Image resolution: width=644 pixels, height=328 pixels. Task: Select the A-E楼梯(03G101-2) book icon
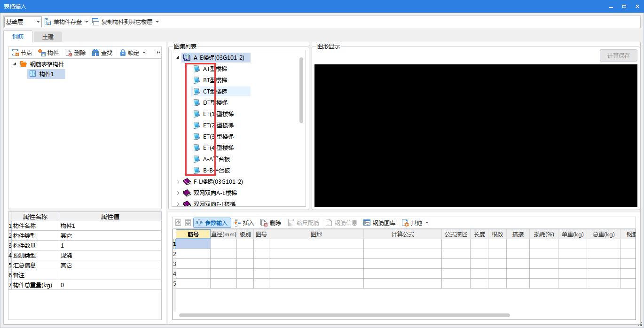[x=187, y=57]
